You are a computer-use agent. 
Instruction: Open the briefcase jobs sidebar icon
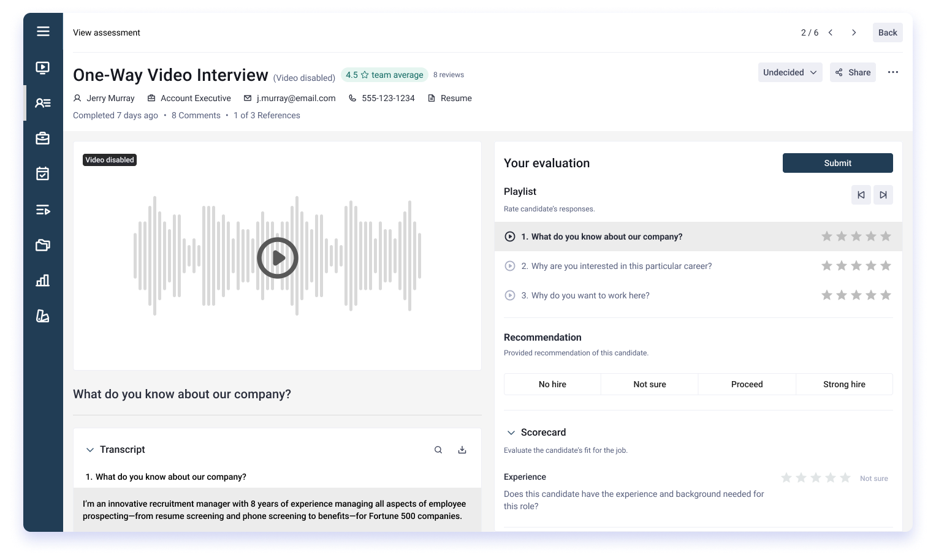click(43, 138)
